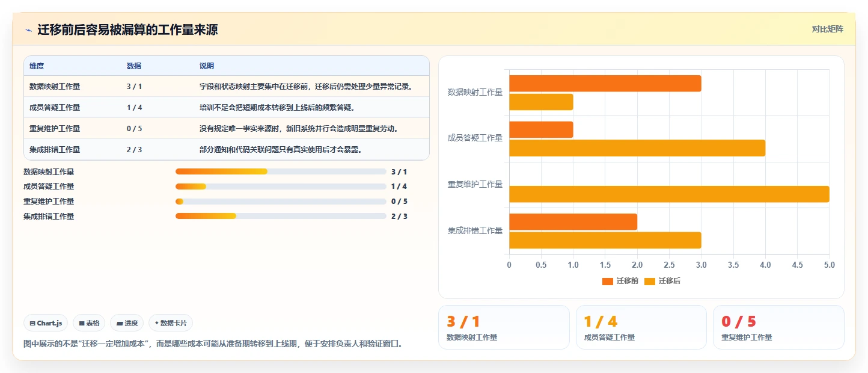Click the 数据 column header
The width and height of the screenshot is (868, 373).
point(134,66)
